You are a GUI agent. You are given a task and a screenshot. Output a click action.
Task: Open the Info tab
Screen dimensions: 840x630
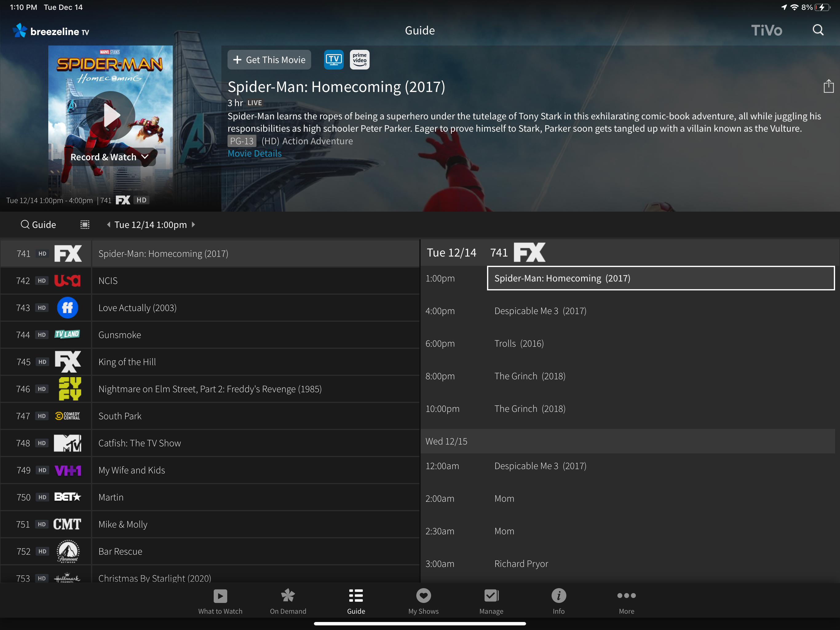[x=559, y=601]
